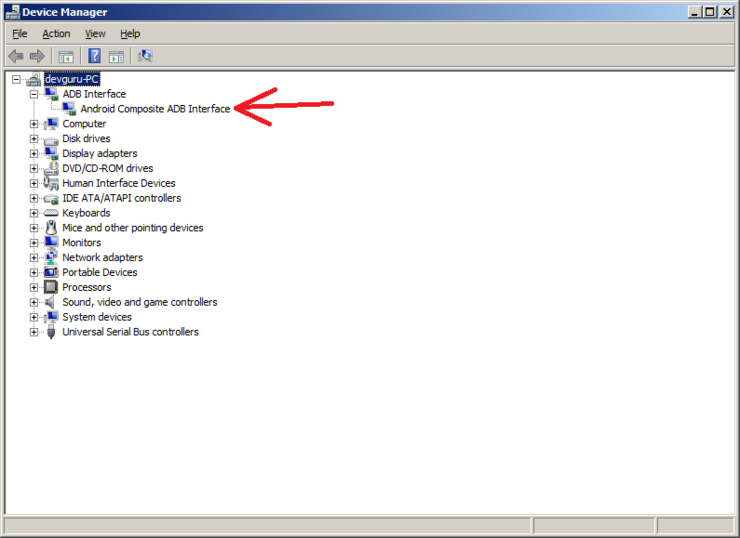Select the Portable Devices tree item
The image size is (740, 538).
pos(100,272)
